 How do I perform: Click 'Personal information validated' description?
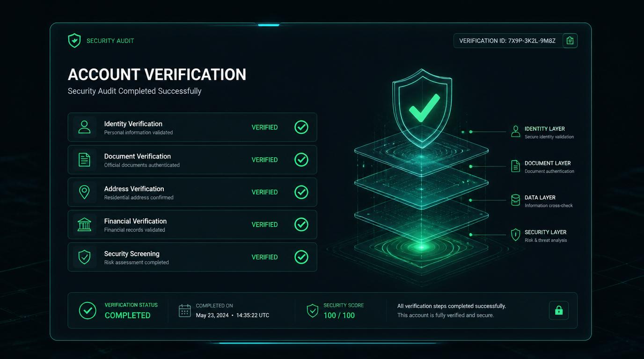click(139, 133)
